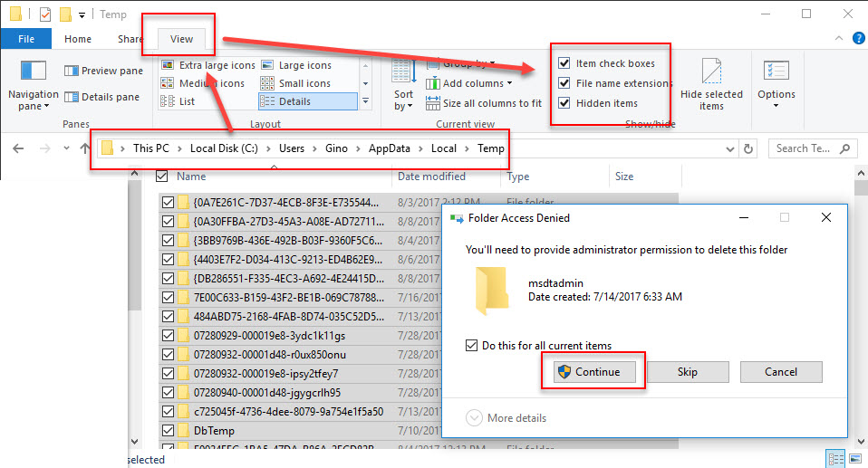Click the Preview pane icon

(72, 71)
